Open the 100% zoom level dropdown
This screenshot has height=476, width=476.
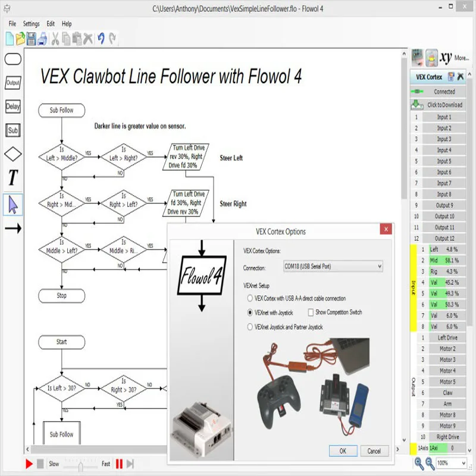pyautogui.click(x=451, y=463)
